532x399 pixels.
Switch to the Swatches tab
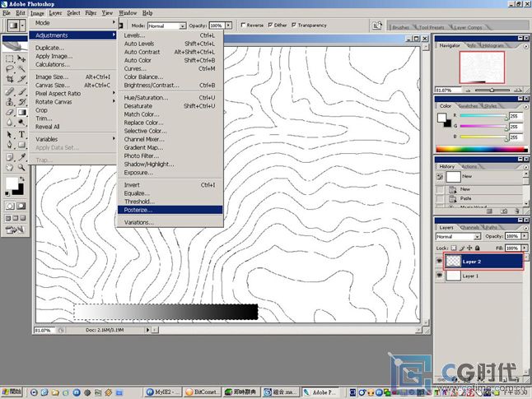[469, 106]
